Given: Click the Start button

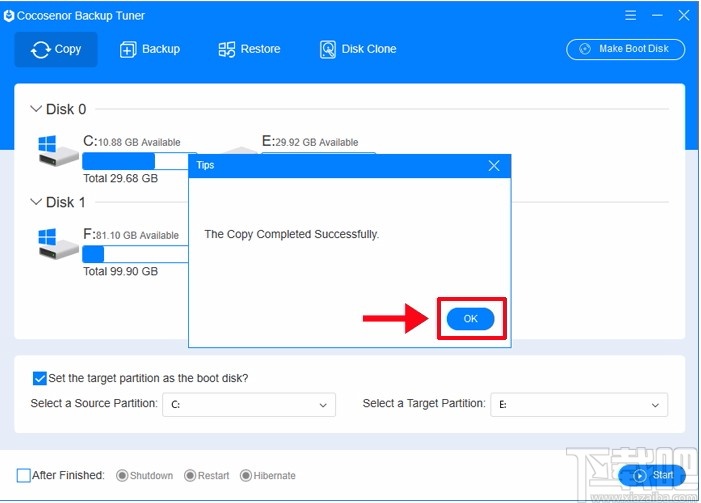Looking at the screenshot, I should 652,475.
